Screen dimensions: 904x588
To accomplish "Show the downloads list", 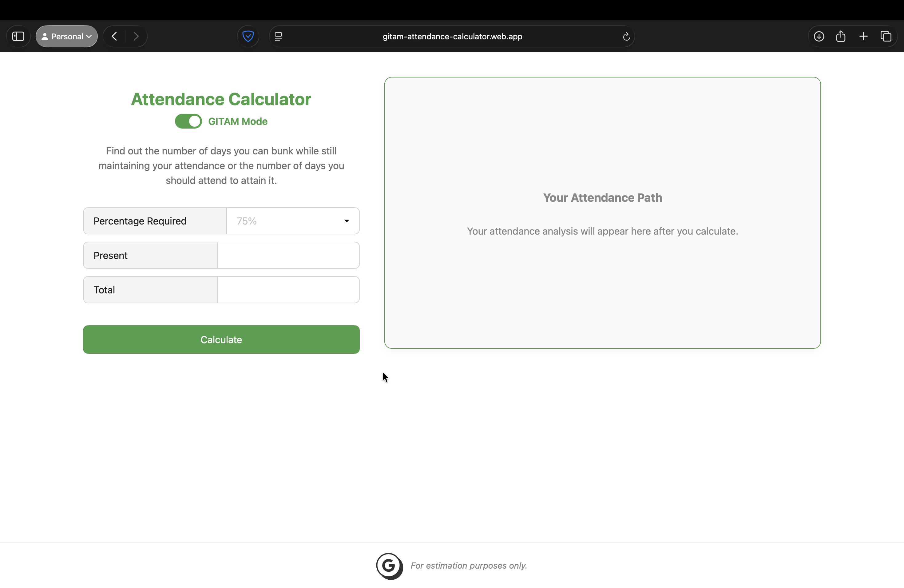I will tap(819, 37).
